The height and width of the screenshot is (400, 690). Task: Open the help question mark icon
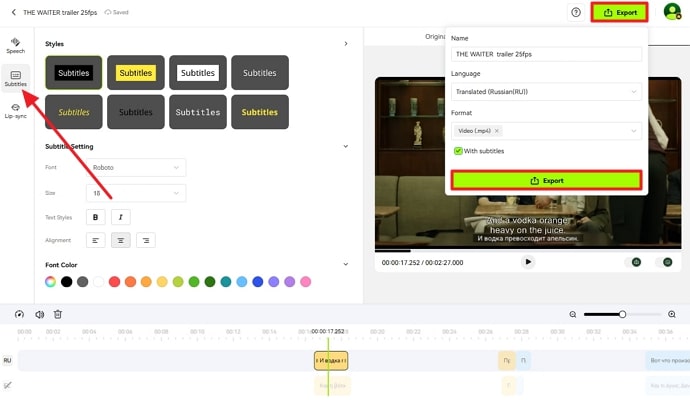pos(576,12)
